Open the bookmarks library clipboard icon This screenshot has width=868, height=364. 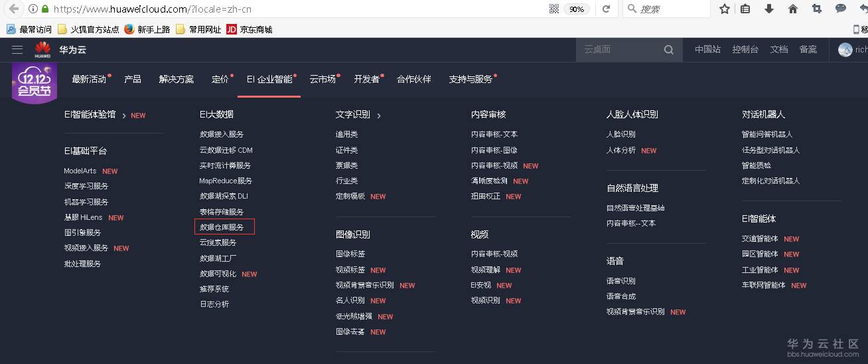(x=745, y=9)
